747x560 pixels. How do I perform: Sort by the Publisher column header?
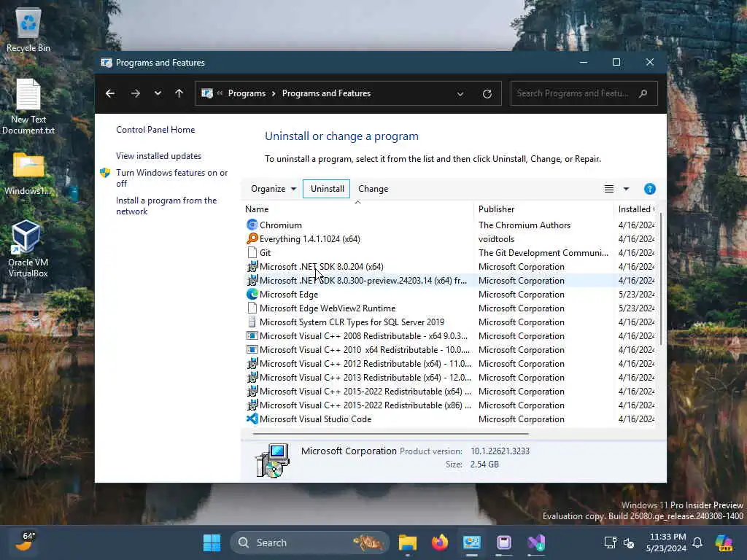pos(544,209)
